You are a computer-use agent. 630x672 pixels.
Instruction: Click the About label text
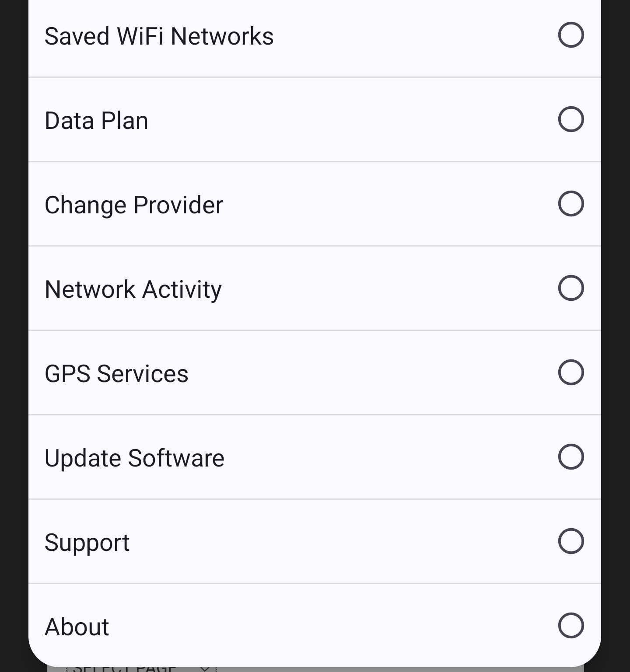coord(77,627)
